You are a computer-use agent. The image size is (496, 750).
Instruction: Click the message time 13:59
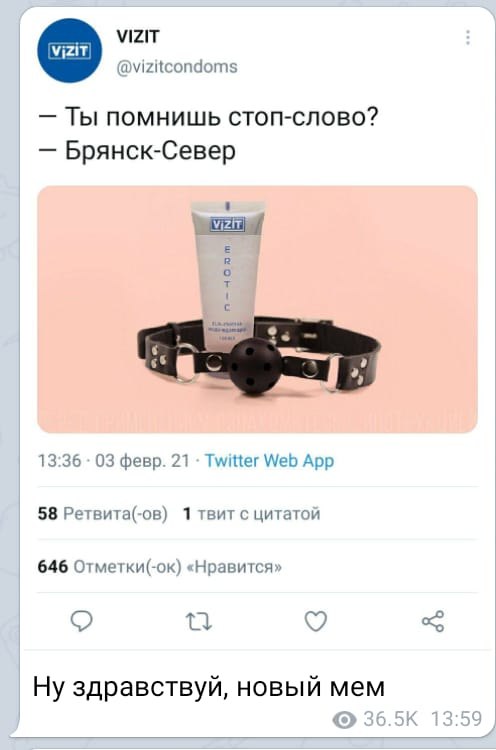pyautogui.click(x=456, y=719)
